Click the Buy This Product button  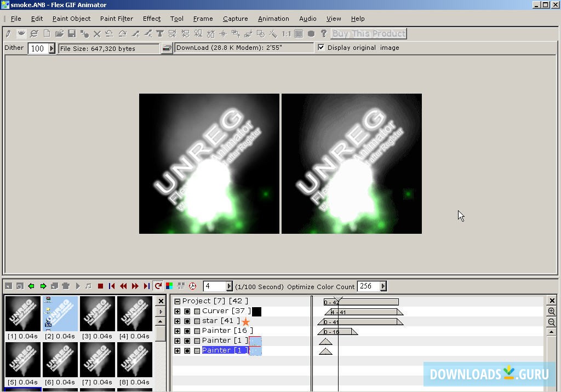369,34
